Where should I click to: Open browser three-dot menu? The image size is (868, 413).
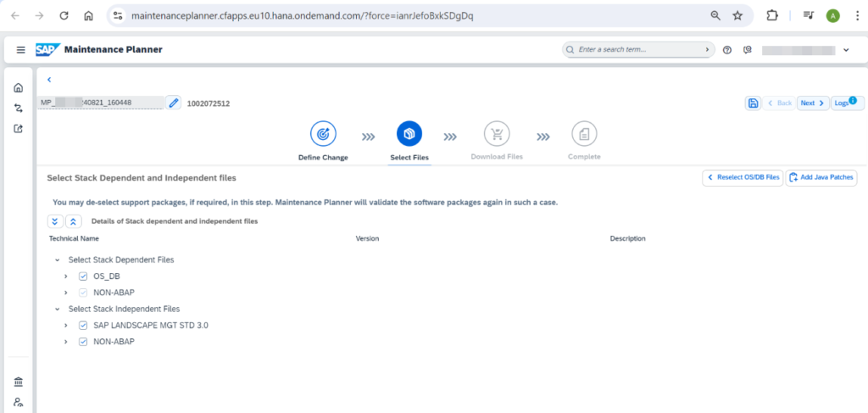(857, 16)
